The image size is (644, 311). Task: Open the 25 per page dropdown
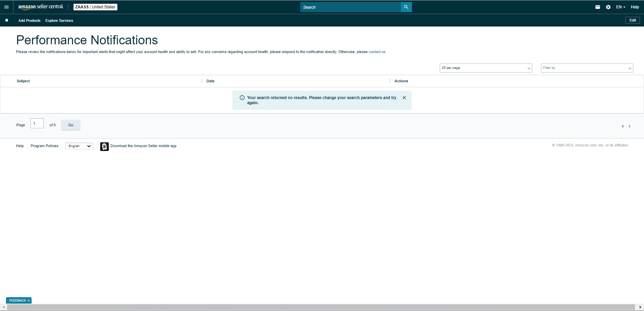pyautogui.click(x=486, y=68)
